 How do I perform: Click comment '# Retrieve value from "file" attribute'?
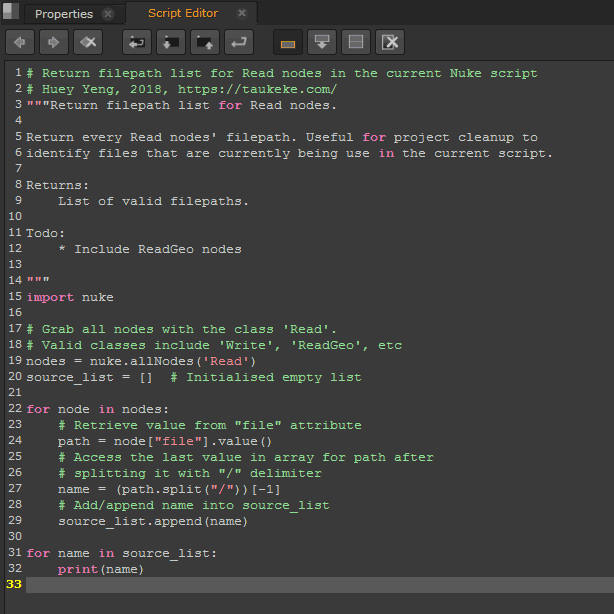click(x=210, y=425)
